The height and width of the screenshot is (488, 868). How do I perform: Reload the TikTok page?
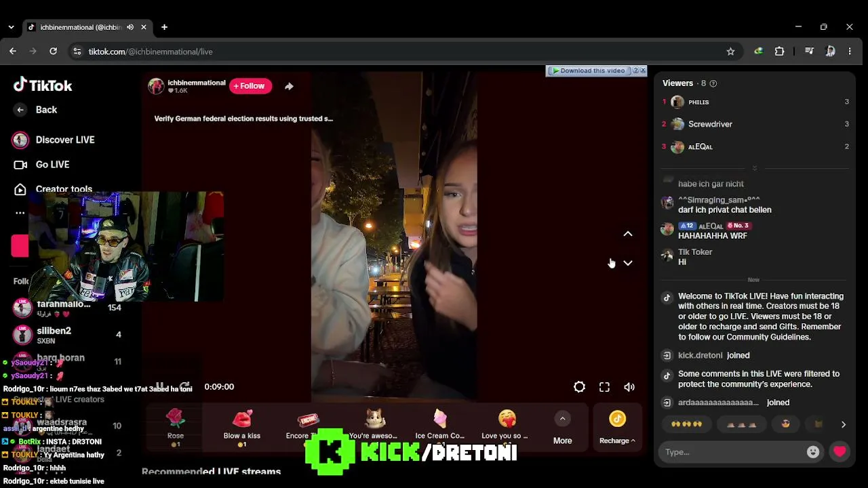click(53, 52)
